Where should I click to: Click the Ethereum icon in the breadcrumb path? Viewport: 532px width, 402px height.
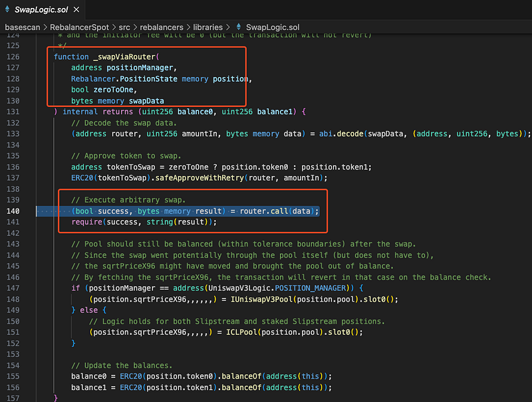[x=237, y=27]
